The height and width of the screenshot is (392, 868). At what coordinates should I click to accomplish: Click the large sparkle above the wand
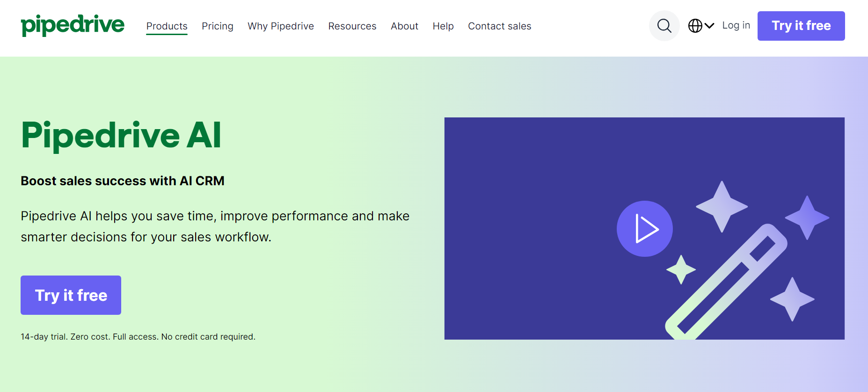721,206
